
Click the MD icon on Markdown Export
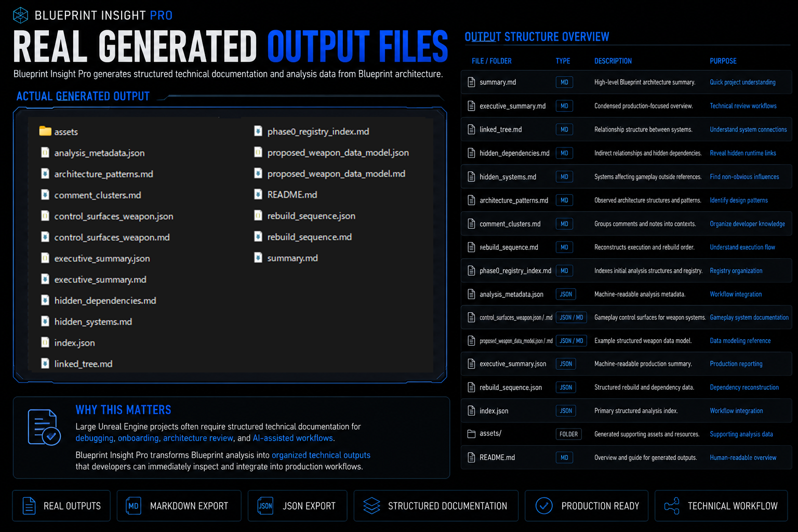point(134,506)
